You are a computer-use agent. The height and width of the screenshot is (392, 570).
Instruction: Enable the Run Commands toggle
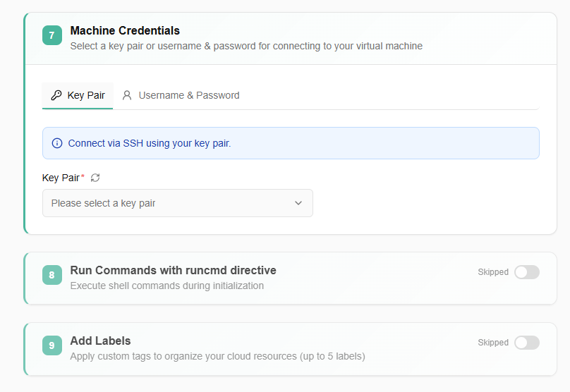tap(526, 272)
